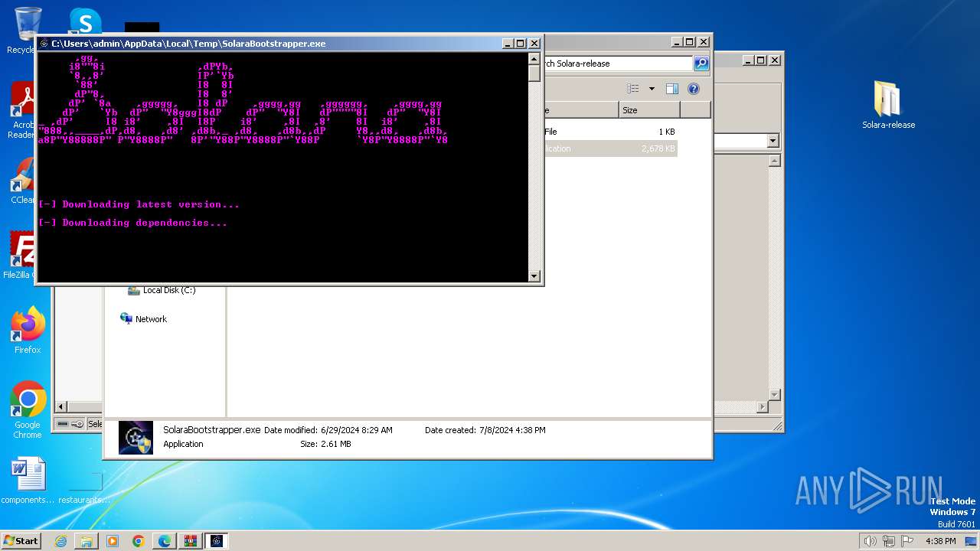Open the Start menu

(x=21, y=540)
